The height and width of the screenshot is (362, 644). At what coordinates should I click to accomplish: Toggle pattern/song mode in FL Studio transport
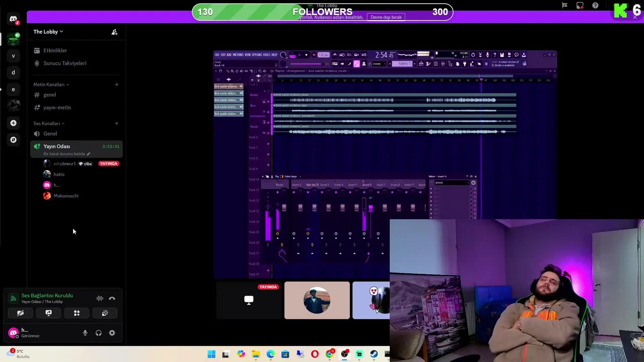[x=292, y=55]
